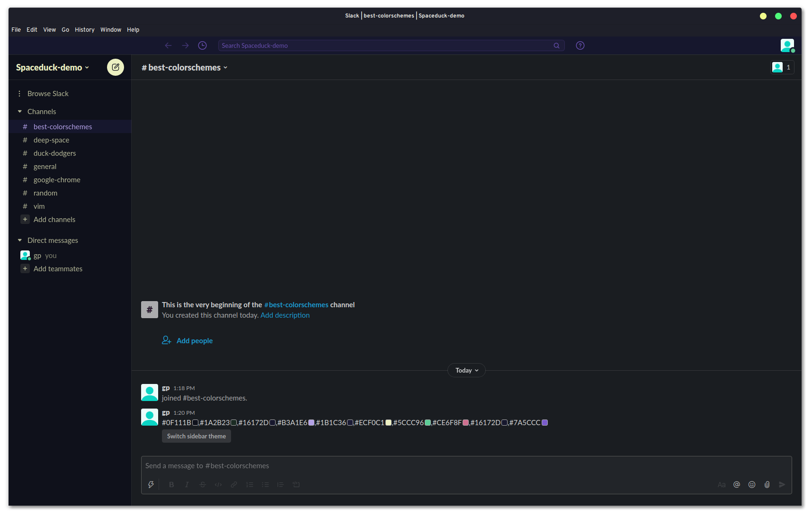
Task: Send the message arrow icon
Action: (x=782, y=484)
